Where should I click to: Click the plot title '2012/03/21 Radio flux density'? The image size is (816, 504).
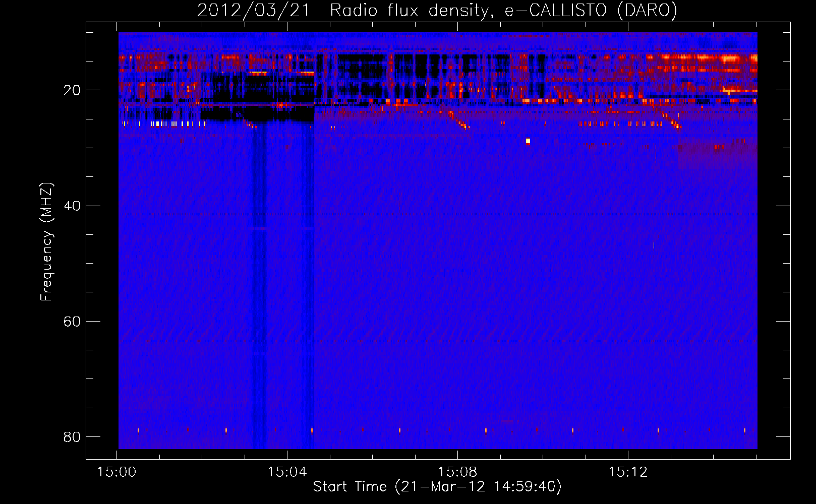coord(437,10)
